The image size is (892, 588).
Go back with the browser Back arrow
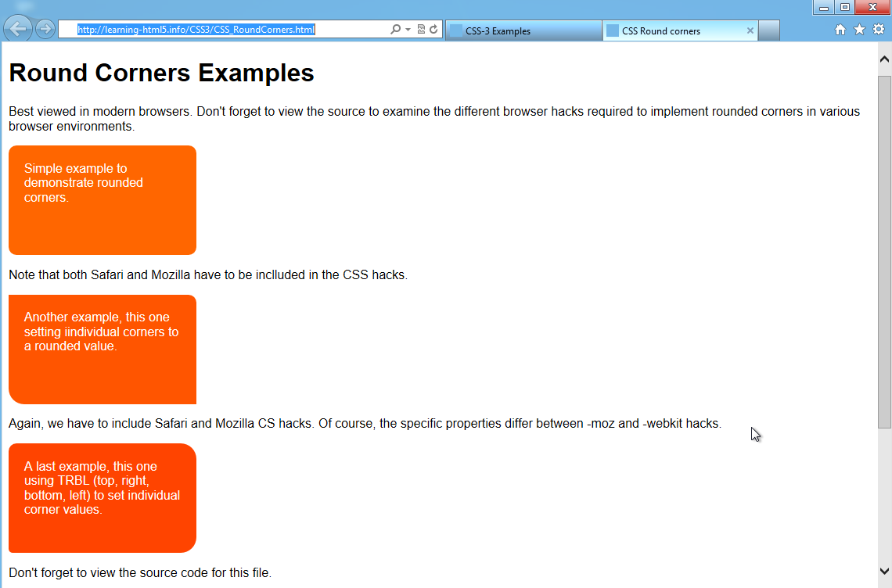pyautogui.click(x=18, y=28)
